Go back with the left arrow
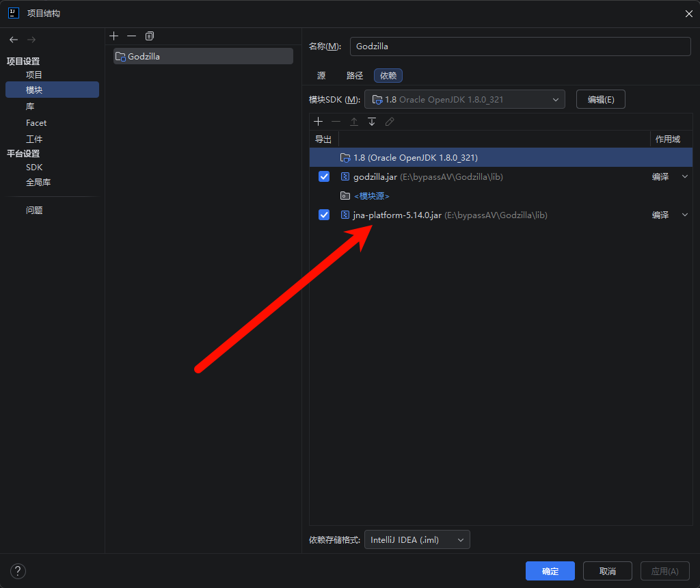 (x=14, y=40)
